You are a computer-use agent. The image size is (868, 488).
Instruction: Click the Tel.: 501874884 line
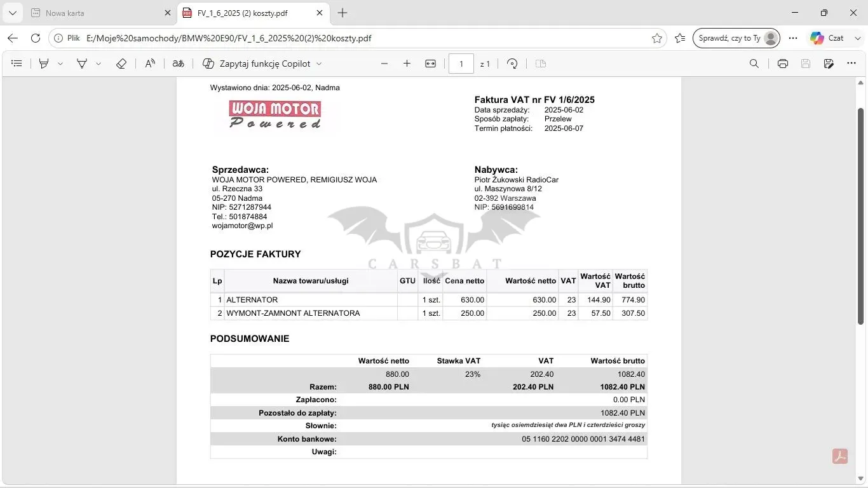coord(240,217)
